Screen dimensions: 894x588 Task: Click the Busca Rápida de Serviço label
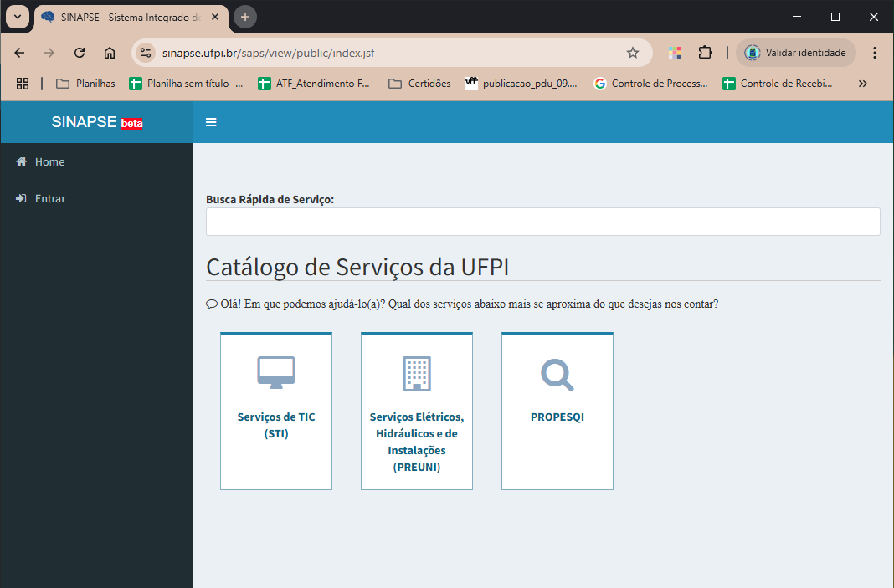click(270, 199)
